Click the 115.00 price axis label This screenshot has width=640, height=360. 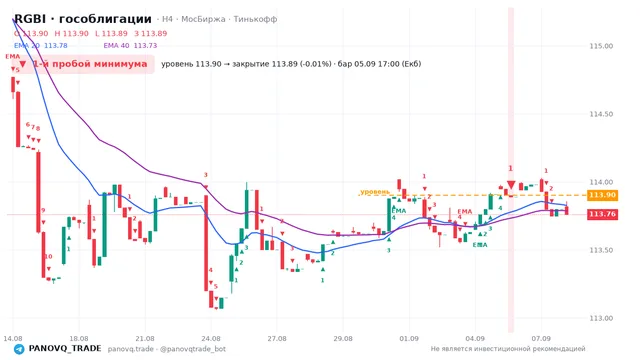point(601,46)
